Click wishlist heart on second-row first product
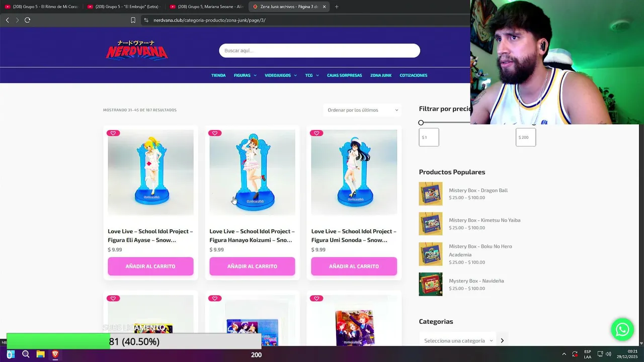The image size is (644, 362). 113,298
